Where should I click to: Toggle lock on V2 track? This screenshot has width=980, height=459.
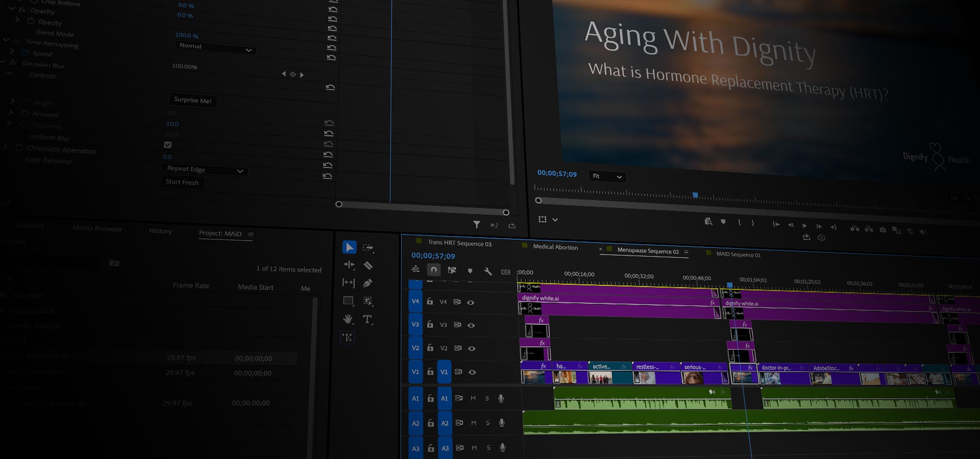[x=430, y=348]
